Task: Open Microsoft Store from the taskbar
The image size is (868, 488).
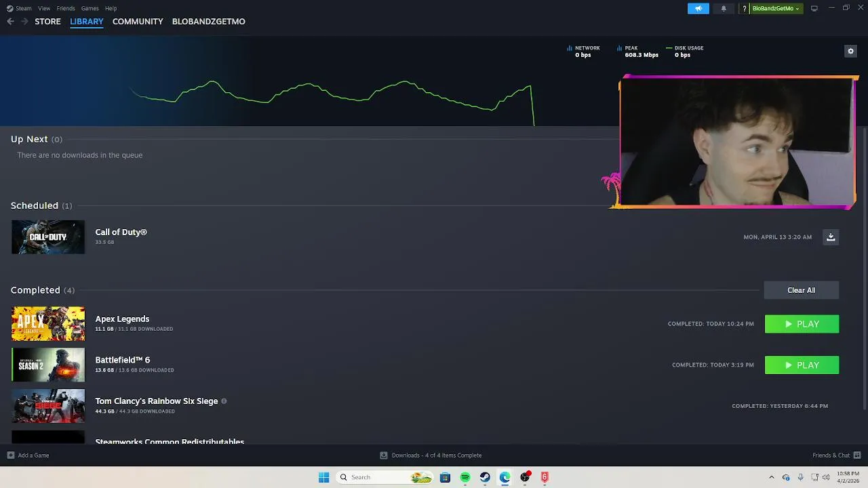Action: pyautogui.click(x=445, y=477)
